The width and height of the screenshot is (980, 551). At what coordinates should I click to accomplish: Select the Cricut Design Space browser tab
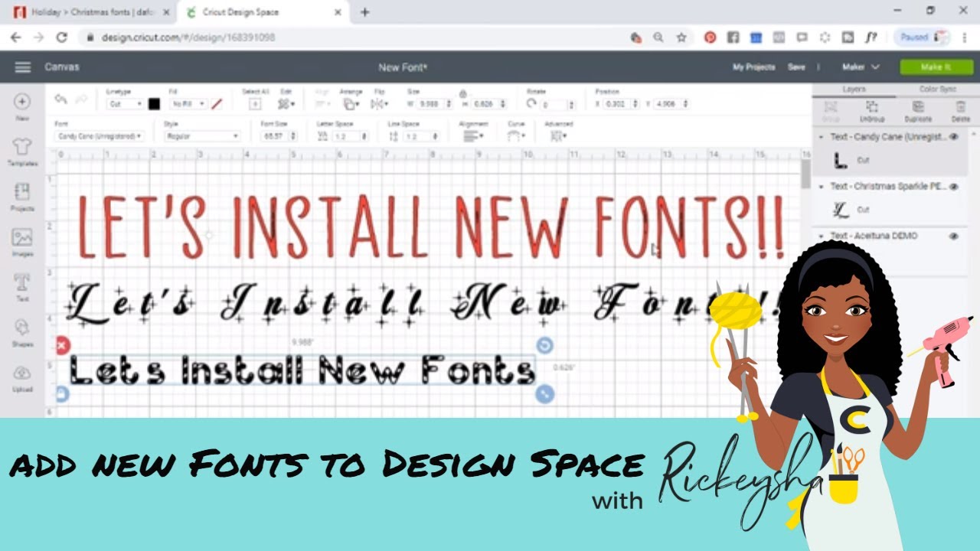click(263, 12)
